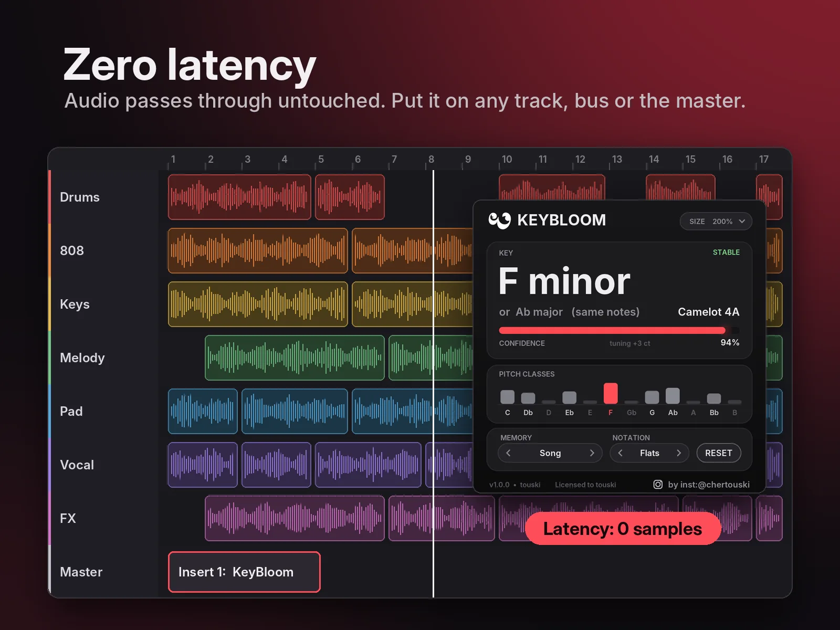This screenshot has width=840, height=630.
Task: Click the F minor key readout
Action: (564, 281)
